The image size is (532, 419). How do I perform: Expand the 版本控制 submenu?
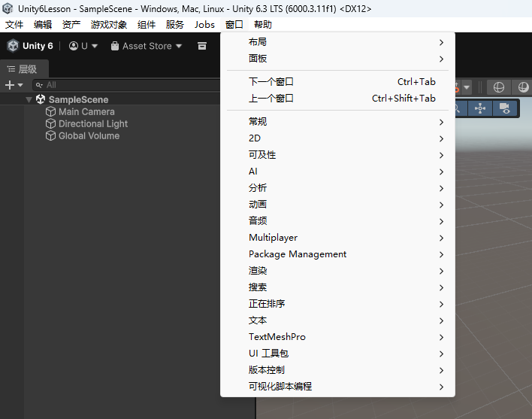[337, 370]
